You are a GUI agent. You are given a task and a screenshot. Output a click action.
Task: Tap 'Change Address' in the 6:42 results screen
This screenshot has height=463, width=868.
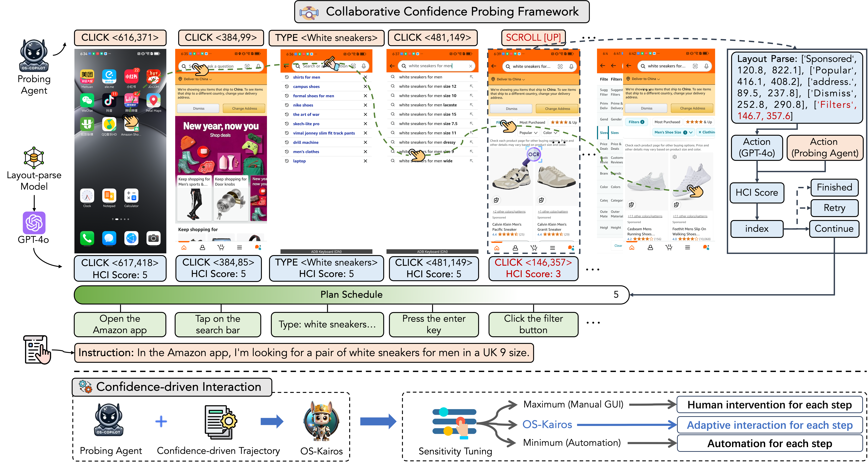(692, 108)
